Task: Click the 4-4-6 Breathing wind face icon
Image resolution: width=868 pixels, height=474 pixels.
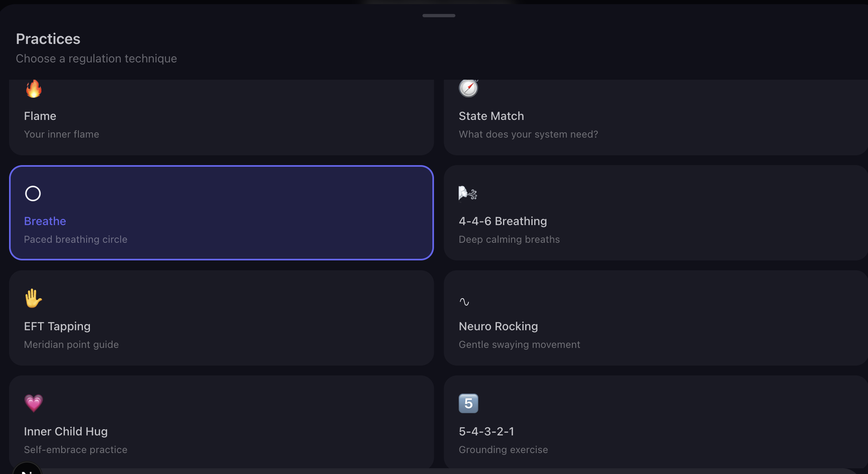Action: tap(467, 193)
